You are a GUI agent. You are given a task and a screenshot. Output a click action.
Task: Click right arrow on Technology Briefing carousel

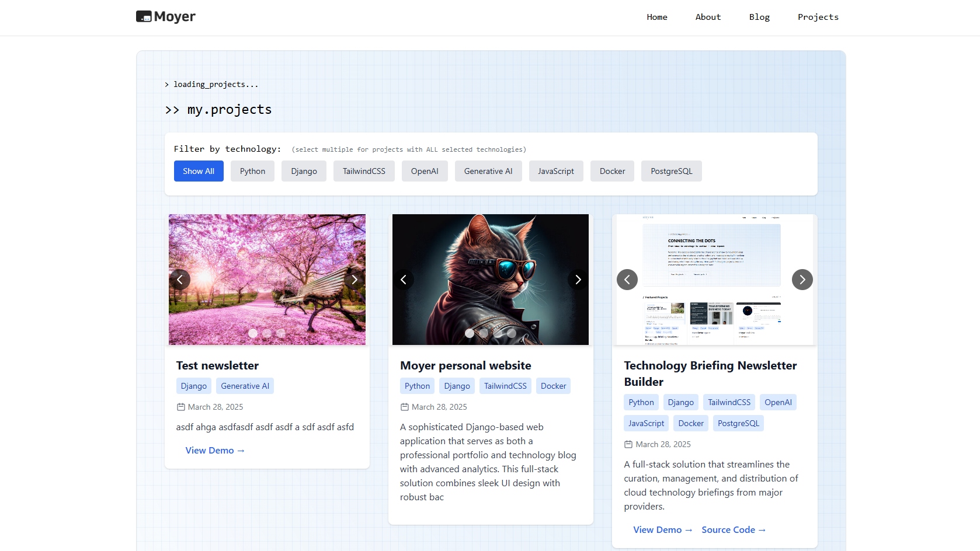click(802, 280)
